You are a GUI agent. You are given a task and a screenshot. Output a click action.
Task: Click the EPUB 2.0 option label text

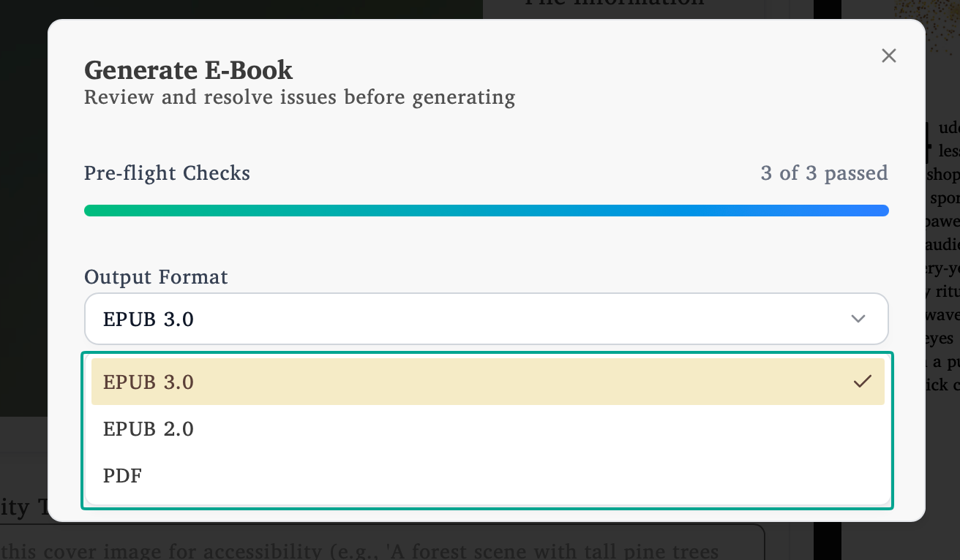coord(149,429)
